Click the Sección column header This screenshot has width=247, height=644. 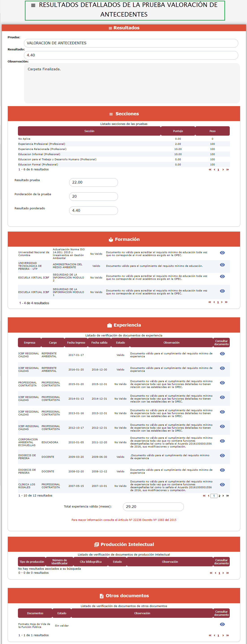coord(89,131)
